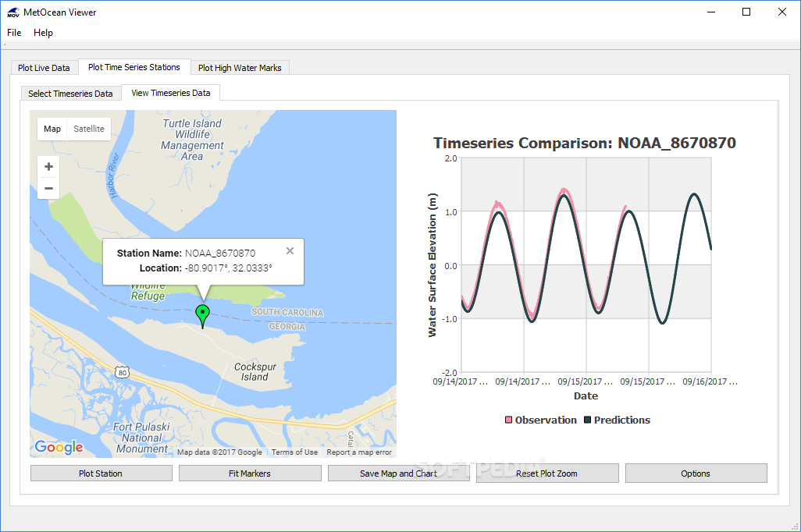This screenshot has width=801, height=532.
Task: Open the Help menu
Action: pyautogui.click(x=44, y=33)
